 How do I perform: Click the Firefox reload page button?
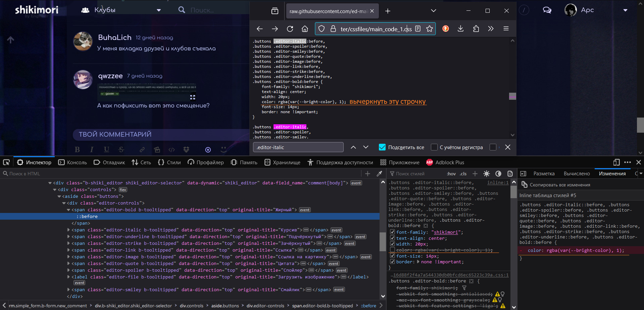pos(290,29)
